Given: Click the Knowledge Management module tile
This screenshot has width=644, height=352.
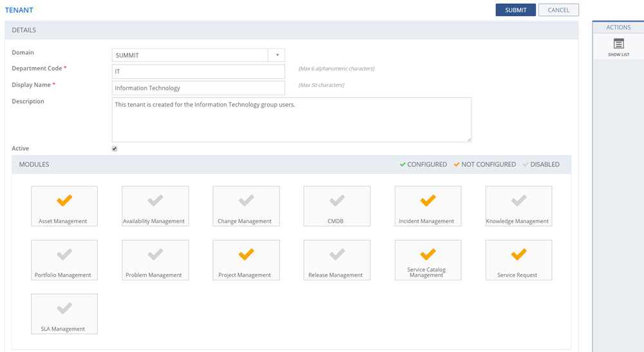Looking at the screenshot, I should tap(518, 206).
